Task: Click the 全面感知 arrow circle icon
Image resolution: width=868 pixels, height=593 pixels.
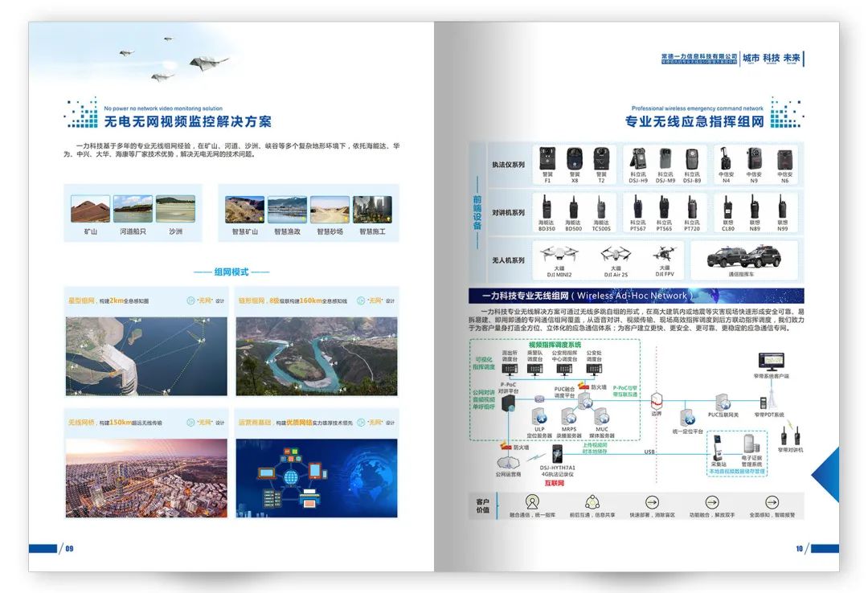Action: 772,502
